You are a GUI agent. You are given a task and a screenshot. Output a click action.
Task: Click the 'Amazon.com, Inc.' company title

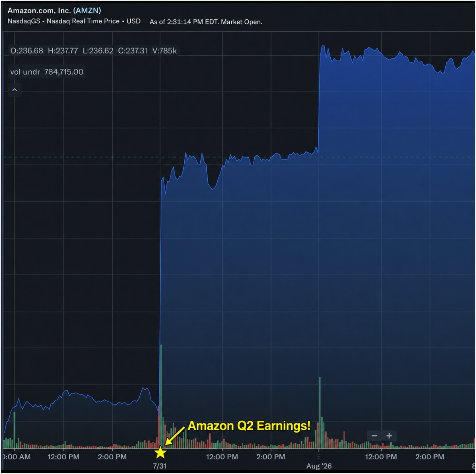pyautogui.click(x=39, y=11)
